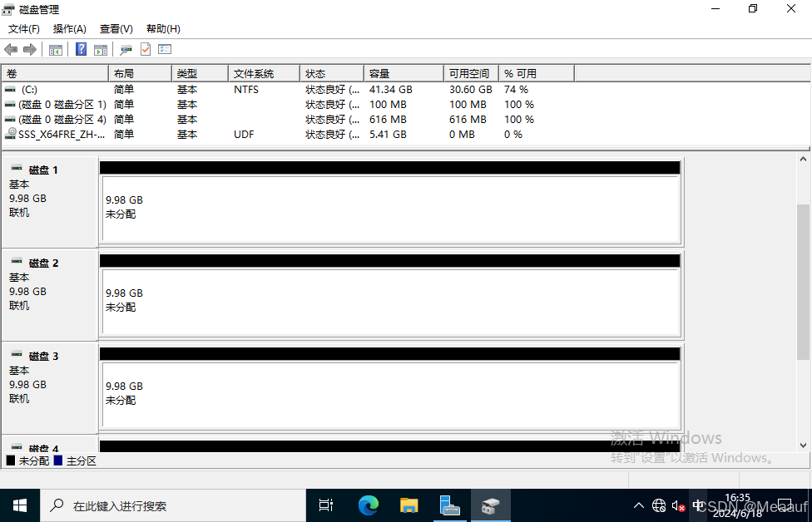Click the NTFS file system cell
812x522 pixels.
click(x=246, y=90)
